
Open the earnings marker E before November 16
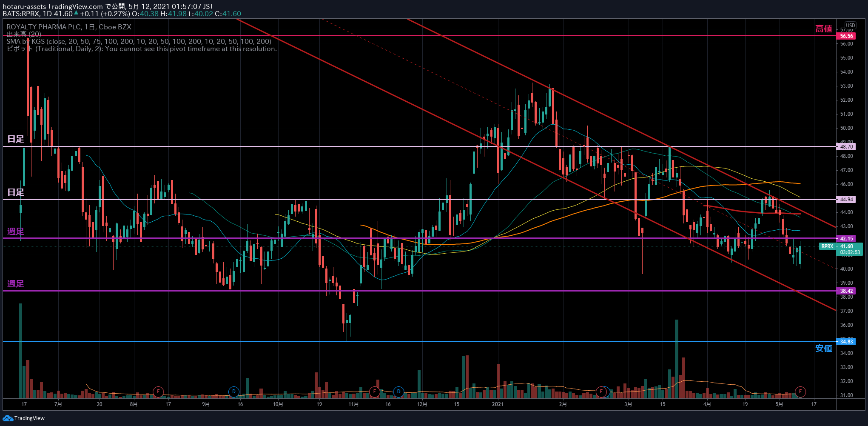click(x=374, y=392)
